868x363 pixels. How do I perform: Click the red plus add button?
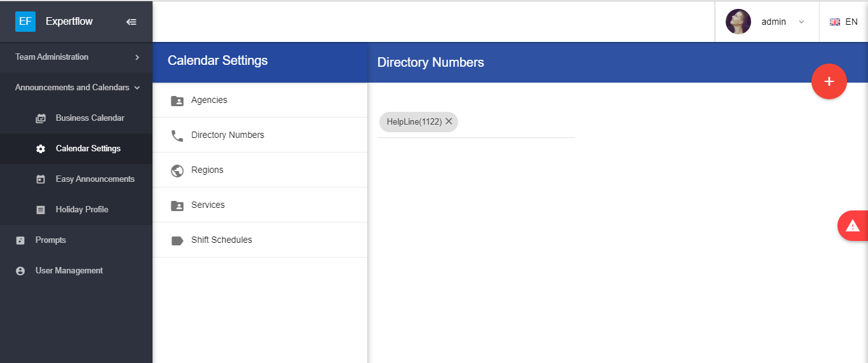pos(829,81)
